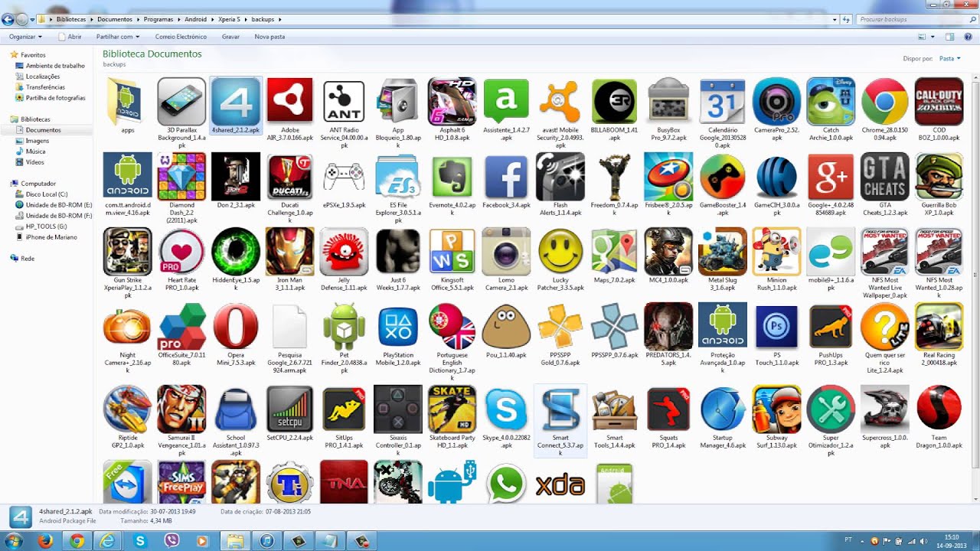This screenshot has height=551, width=980.
Task: Select the Subway Surf apk icon
Action: [x=776, y=409]
